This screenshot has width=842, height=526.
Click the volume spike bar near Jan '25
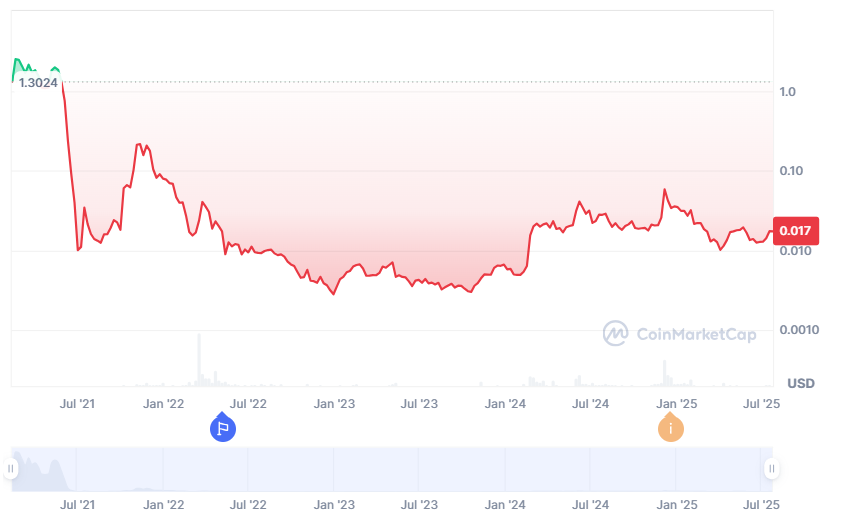pyautogui.click(x=664, y=373)
